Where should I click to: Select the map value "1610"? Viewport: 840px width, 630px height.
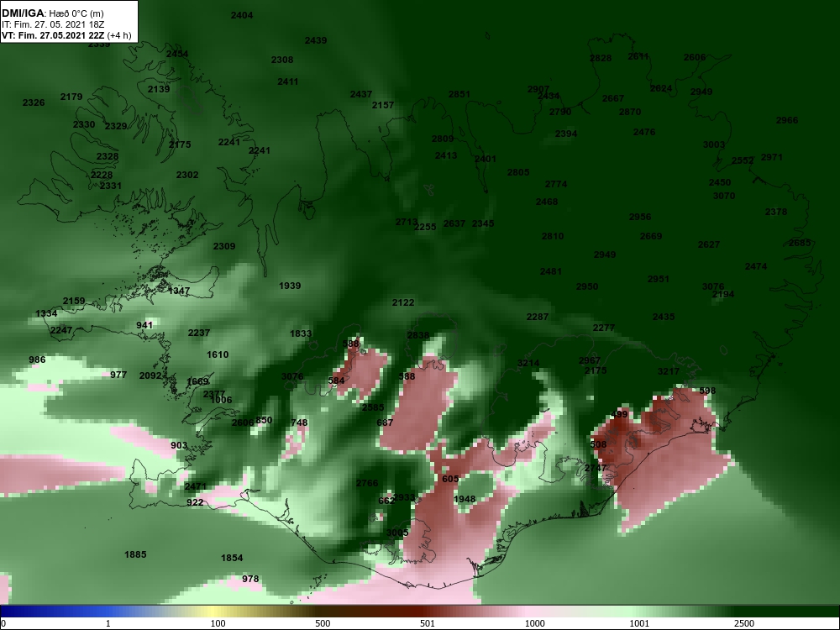click(x=218, y=354)
